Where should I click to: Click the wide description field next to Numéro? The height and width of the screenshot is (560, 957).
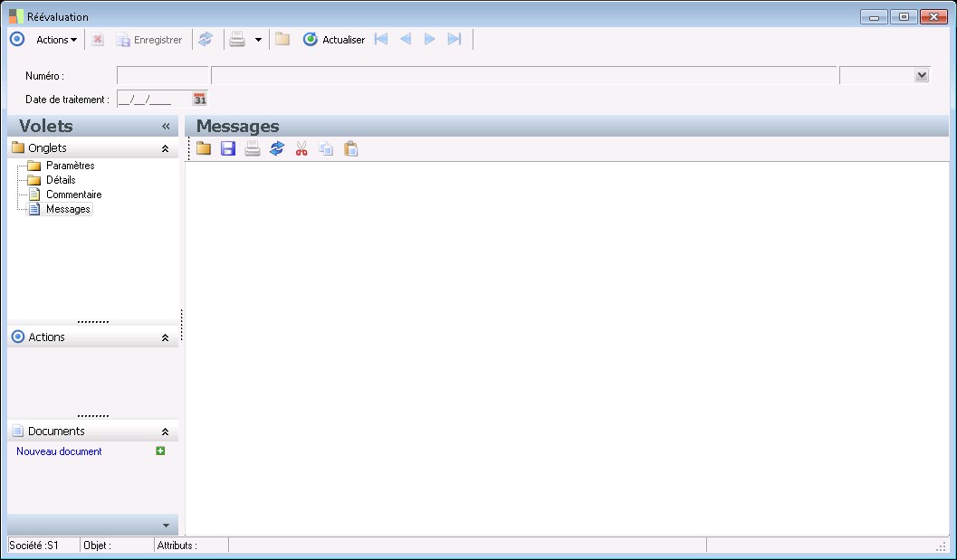[x=523, y=76]
